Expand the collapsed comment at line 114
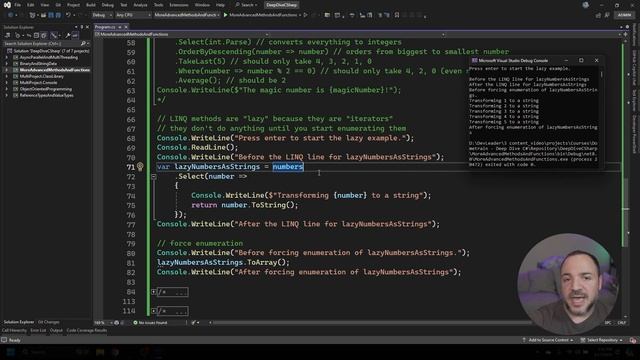 (153, 311)
